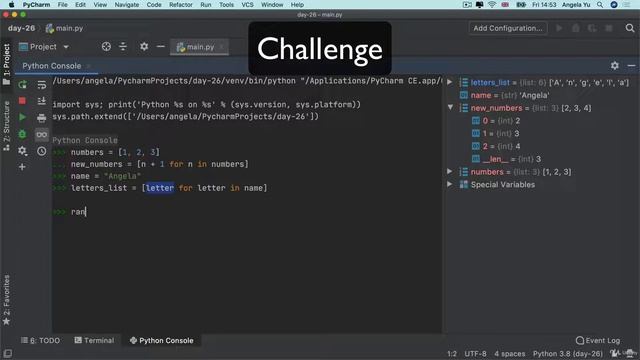Image resolution: width=640 pixels, height=360 pixels.
Task: Select name variable row
Action: 504,95
